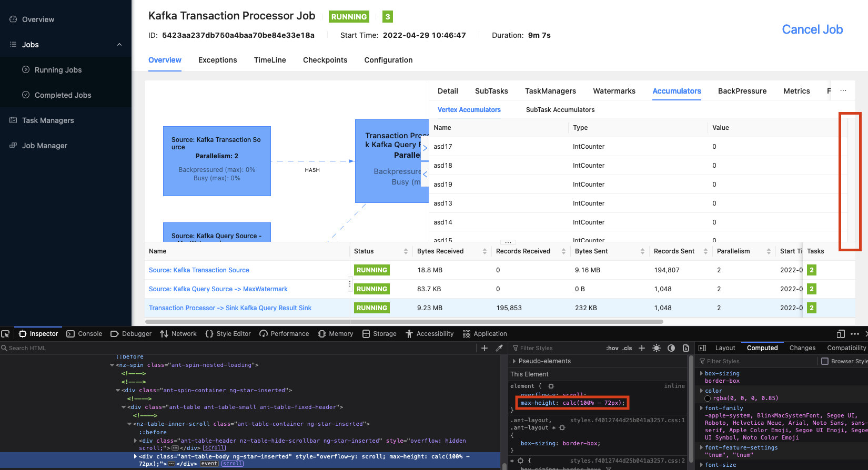868x470 pixels.
Task: Expand the font-family computed property
Action: click(702, 408)
